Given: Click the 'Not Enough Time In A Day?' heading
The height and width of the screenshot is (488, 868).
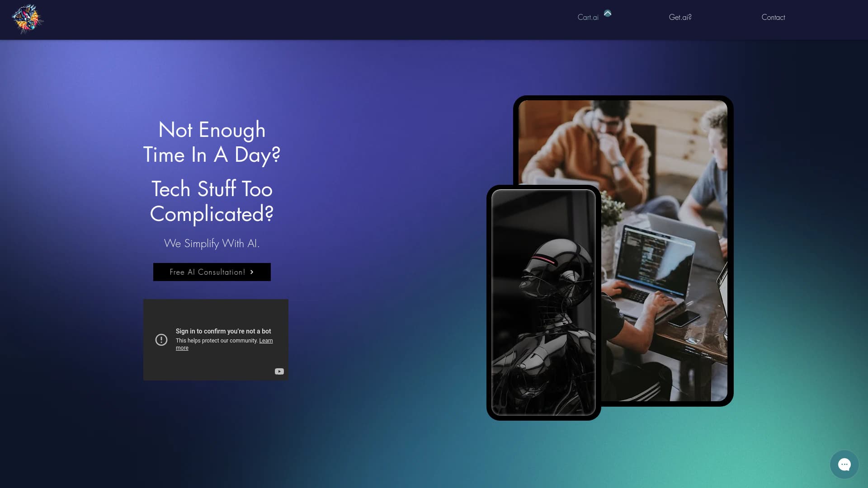Looking at the screenshot, I should [212, 142].
